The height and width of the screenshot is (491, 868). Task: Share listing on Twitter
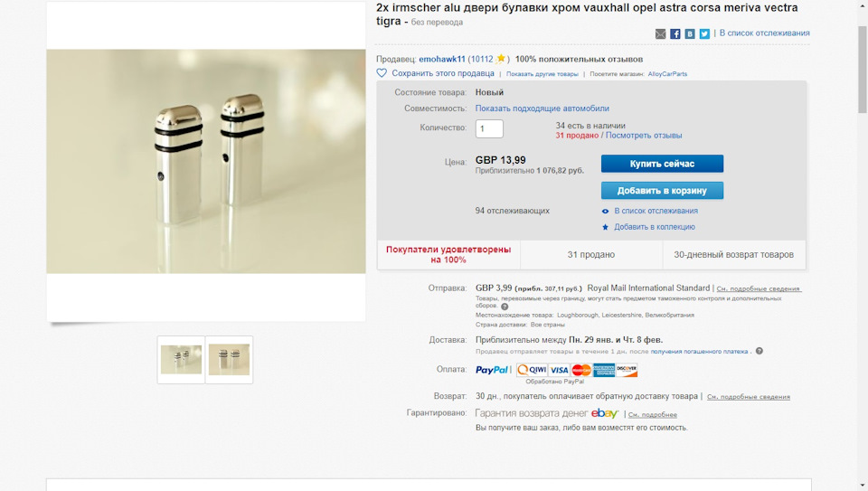coord(704,33)
